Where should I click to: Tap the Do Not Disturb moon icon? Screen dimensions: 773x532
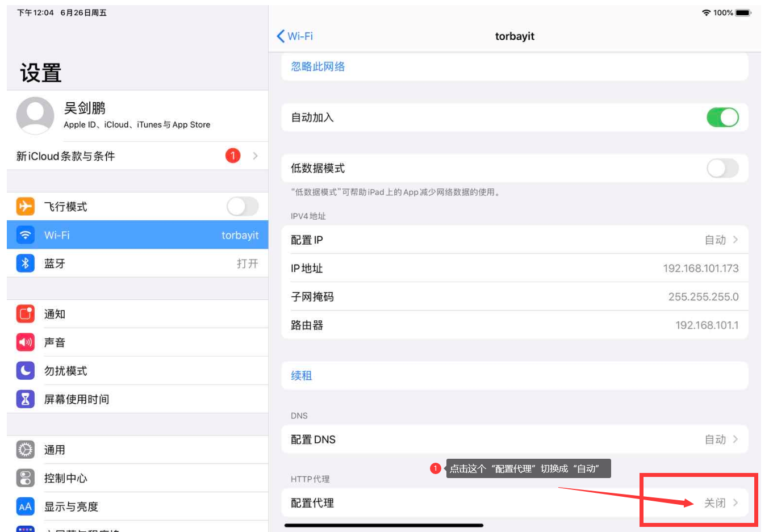26,371
